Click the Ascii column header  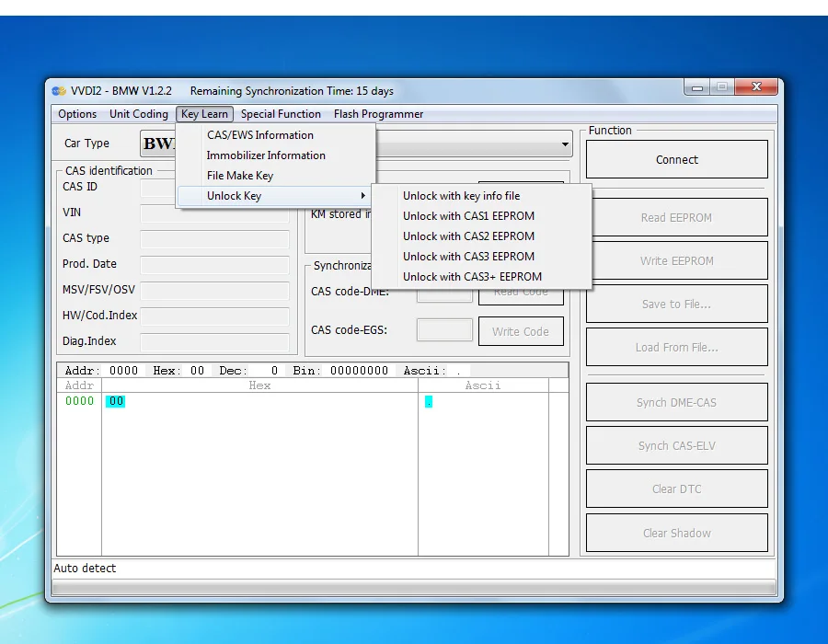[483, 385]
